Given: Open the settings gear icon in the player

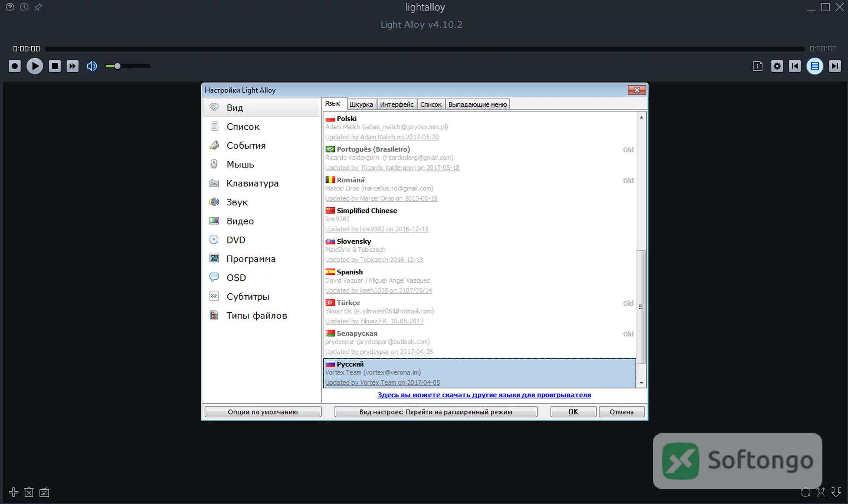Looking at the screenshot, I should (x=777, y=66).
